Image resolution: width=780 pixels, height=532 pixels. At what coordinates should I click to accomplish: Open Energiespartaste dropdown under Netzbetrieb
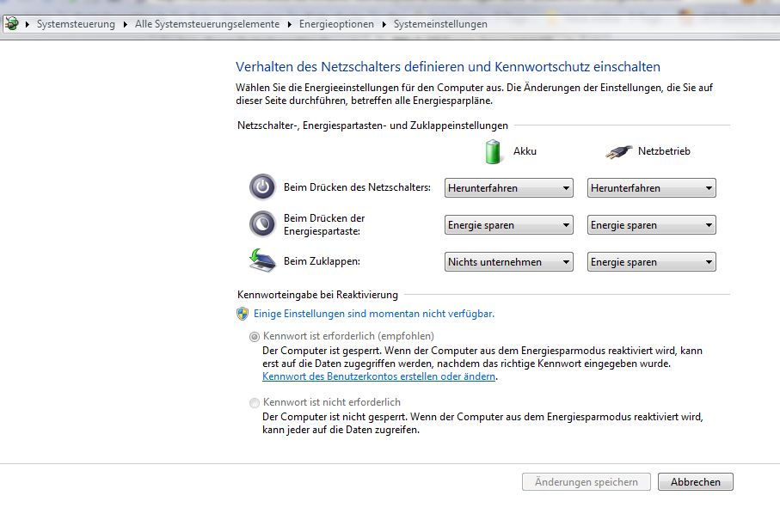(x=651, y=224)
